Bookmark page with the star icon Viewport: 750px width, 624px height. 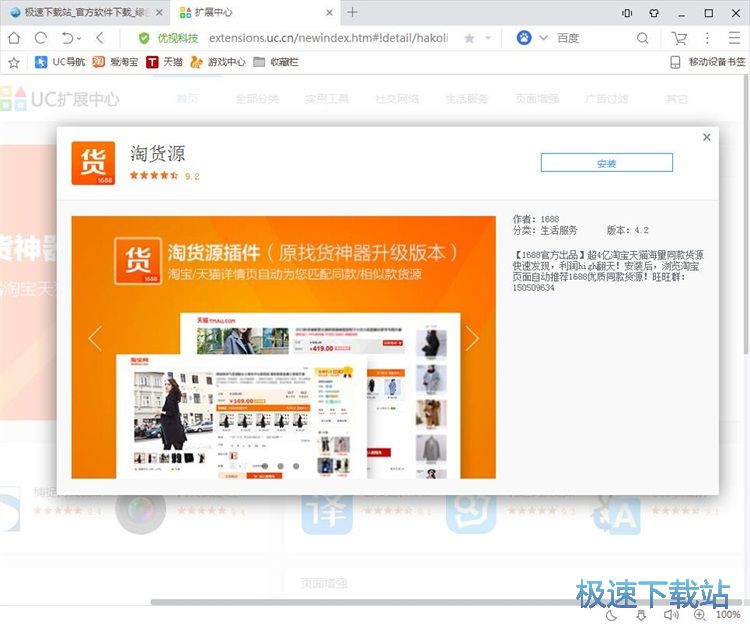point(469,38)
